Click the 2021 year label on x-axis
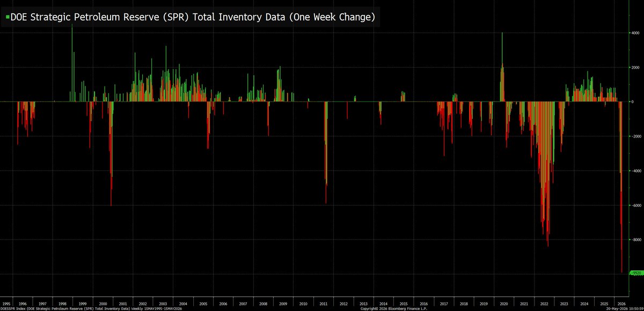 click(x=523, y=303)
